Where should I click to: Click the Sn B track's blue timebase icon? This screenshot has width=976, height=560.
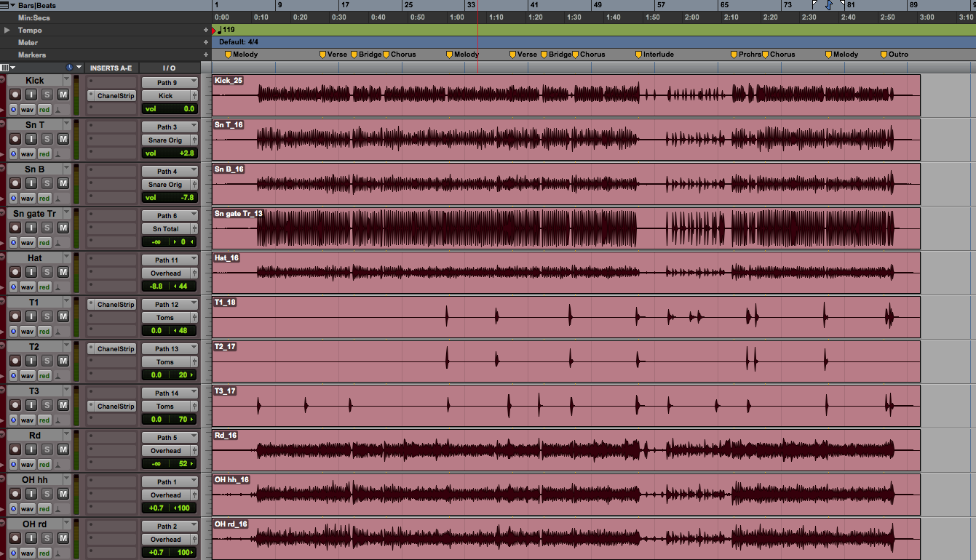(14, 199)
